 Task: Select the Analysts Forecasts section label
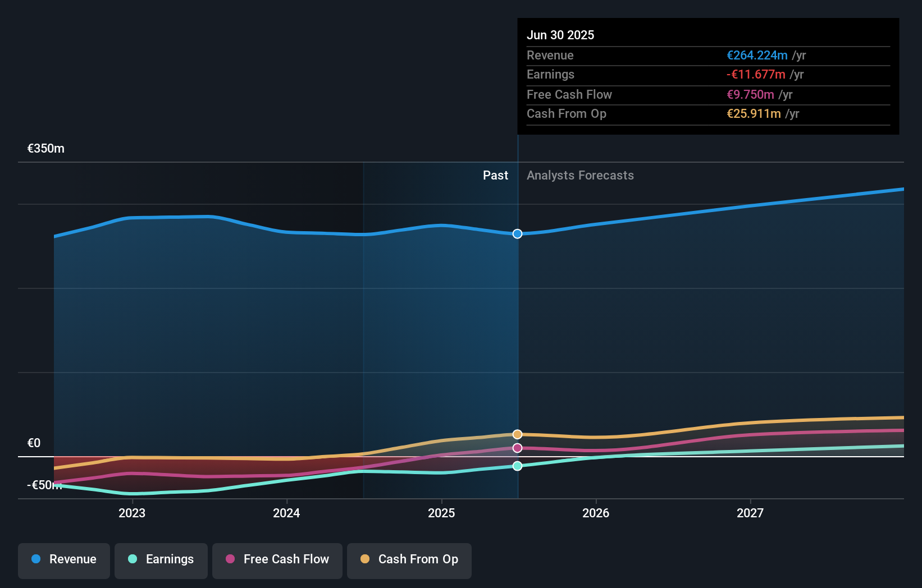(580, 175)
